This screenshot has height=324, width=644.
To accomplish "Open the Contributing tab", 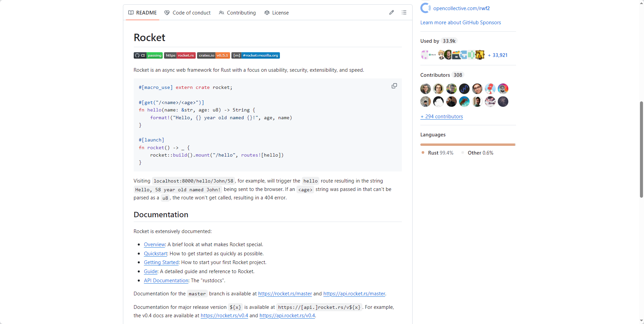I will click(237, 12).
